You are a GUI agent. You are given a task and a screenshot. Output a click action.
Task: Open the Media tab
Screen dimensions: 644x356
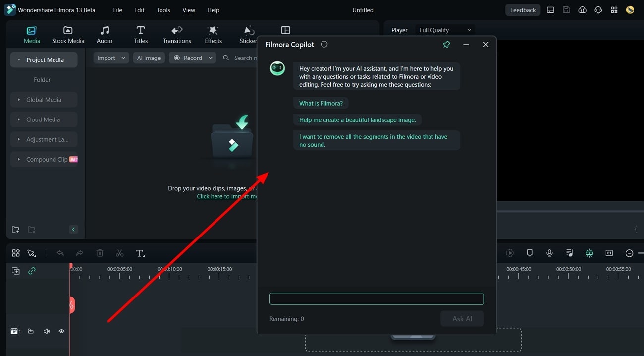[32, 35]
